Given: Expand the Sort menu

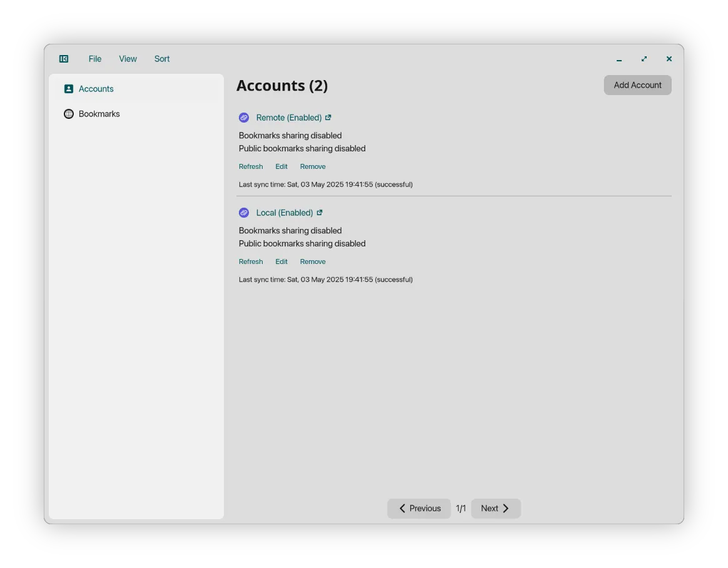Looking at the screenshot, I should coord(162,59).
